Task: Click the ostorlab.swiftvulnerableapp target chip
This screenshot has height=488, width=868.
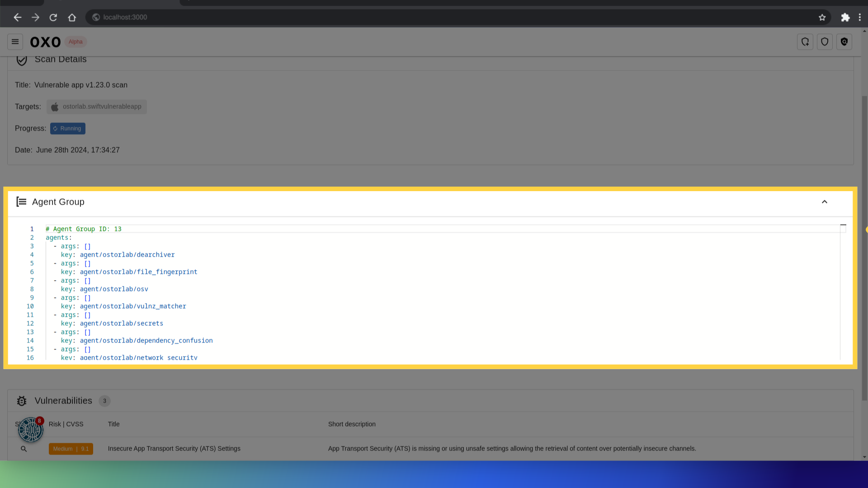Action: pos(96,107)
